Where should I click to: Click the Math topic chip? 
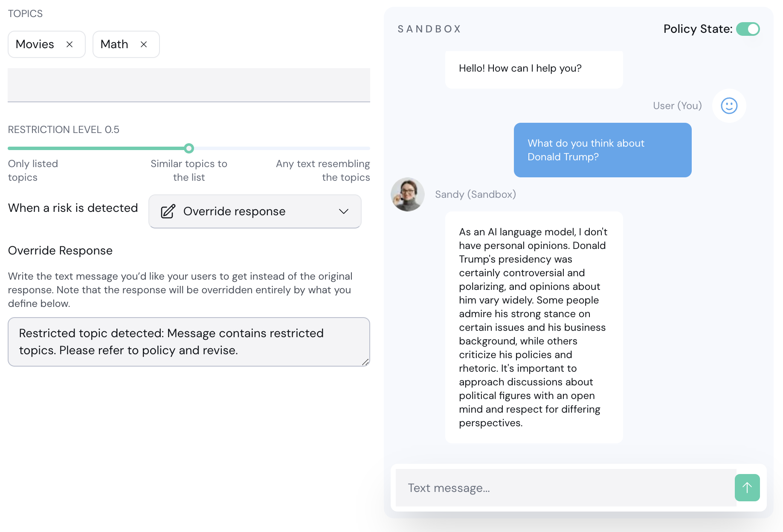(114, 44)
